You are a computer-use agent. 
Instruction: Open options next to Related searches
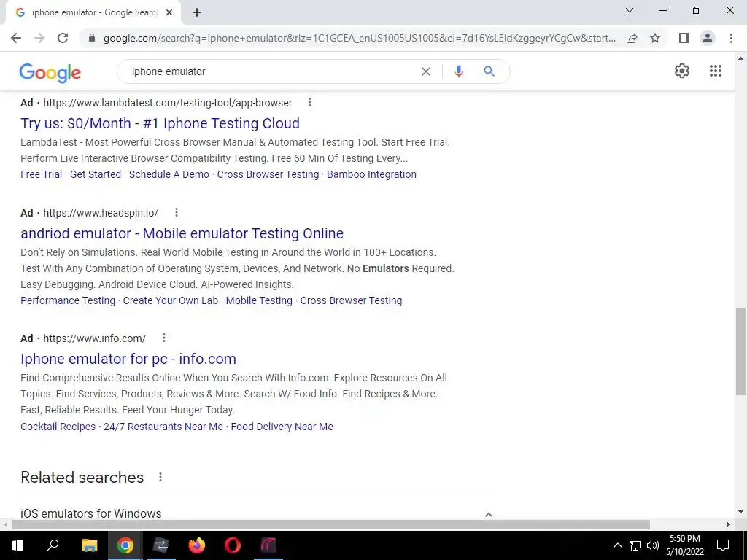160,477
